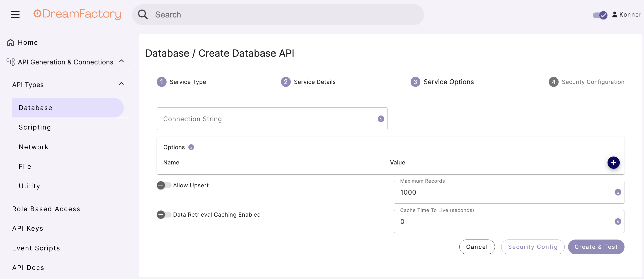Click the Connection String info icon
Screen dimensions: 644x279
click(x=380, y=119)
